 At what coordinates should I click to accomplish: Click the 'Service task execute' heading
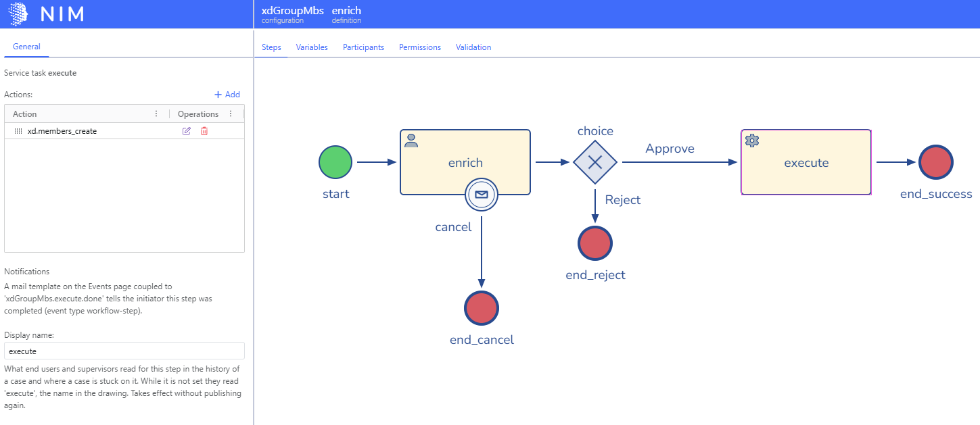pyautogui.click(x=40, y=73)
